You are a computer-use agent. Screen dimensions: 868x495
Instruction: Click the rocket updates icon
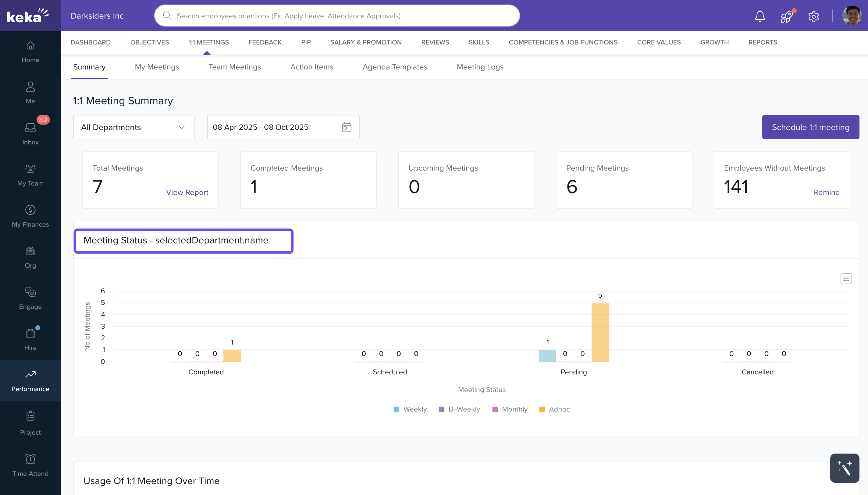[x=786, y=16]
